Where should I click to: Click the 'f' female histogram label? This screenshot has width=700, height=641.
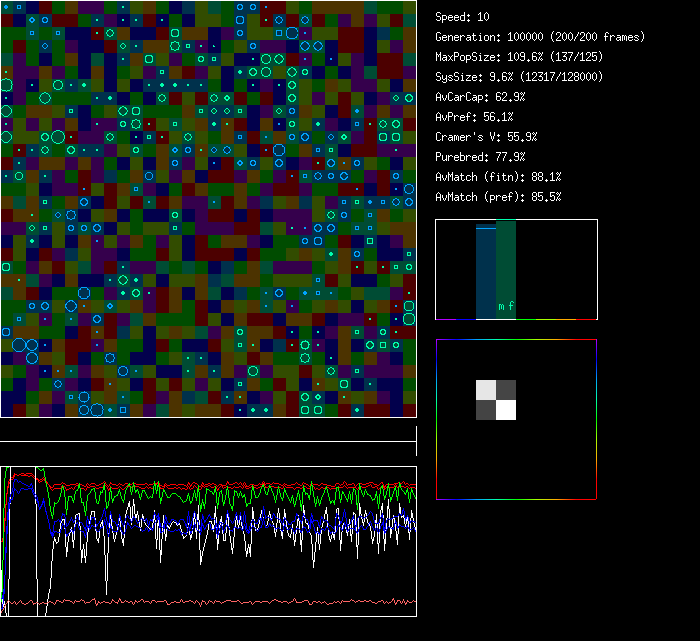(x=511, y=307)
